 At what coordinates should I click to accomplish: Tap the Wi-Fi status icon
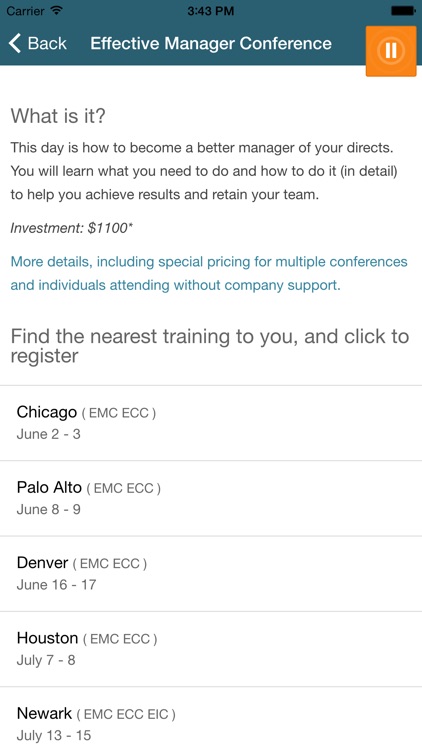(x=57, y=11)
